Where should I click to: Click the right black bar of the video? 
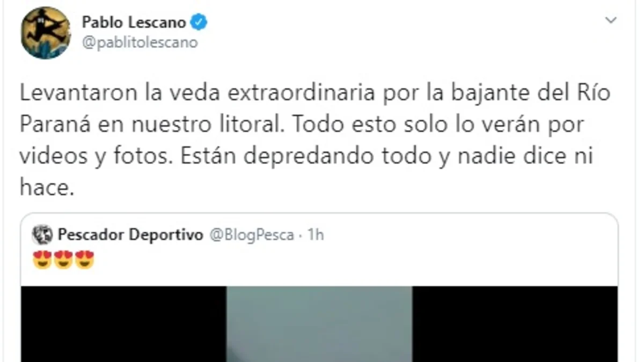[515, 324]
